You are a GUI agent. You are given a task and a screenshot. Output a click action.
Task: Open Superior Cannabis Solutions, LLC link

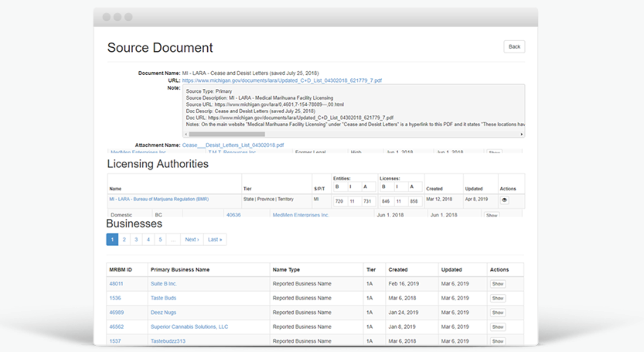click(x=189, y=327)
